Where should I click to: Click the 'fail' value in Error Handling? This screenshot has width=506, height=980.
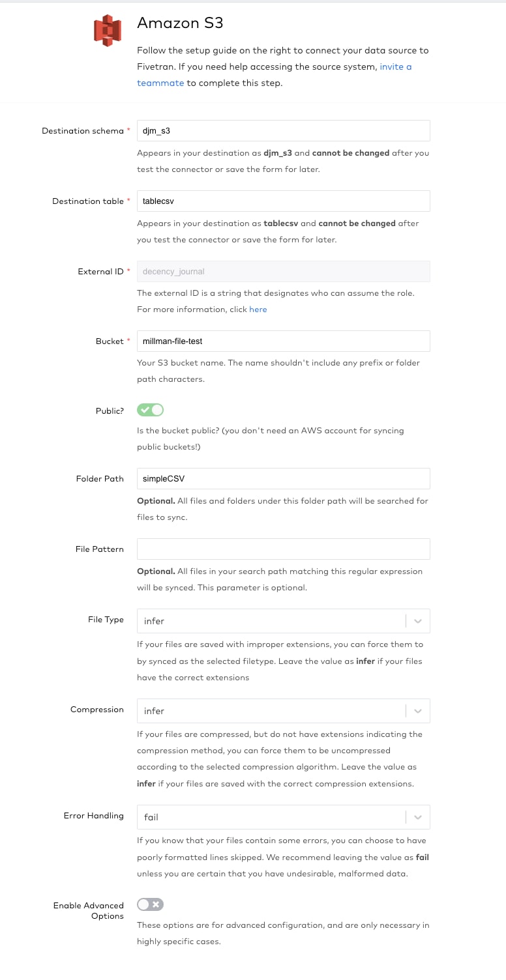point(151,817)
